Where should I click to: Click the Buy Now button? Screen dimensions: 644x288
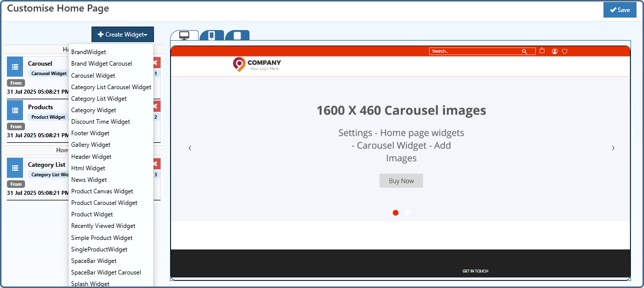401,181
